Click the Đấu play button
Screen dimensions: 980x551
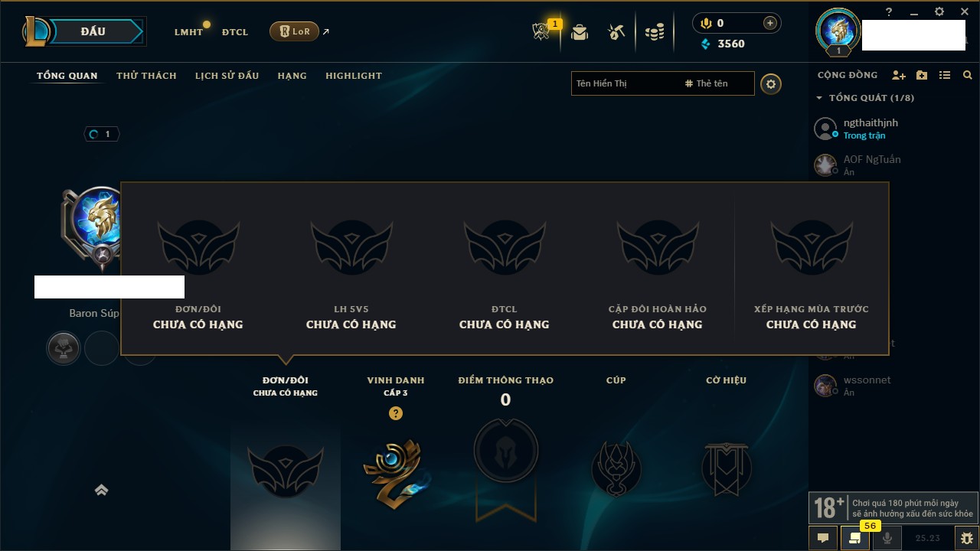pyautogui.click(x=93, y=31)
